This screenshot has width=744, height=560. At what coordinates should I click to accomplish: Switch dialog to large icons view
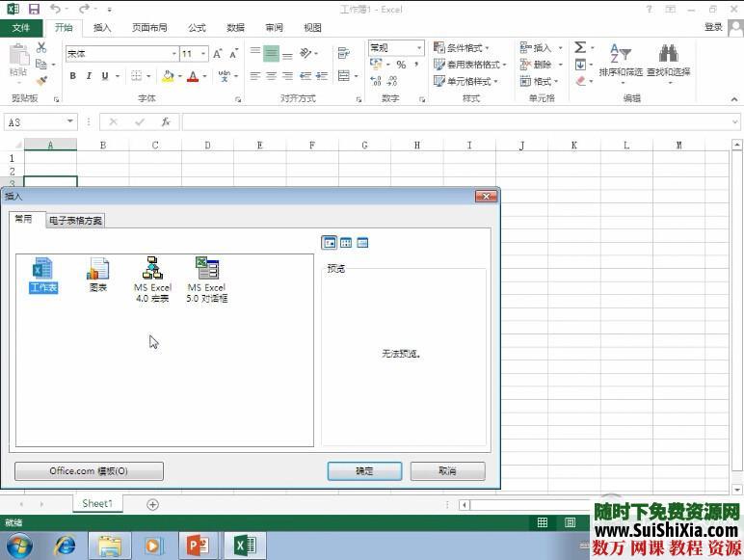(330, 243)
